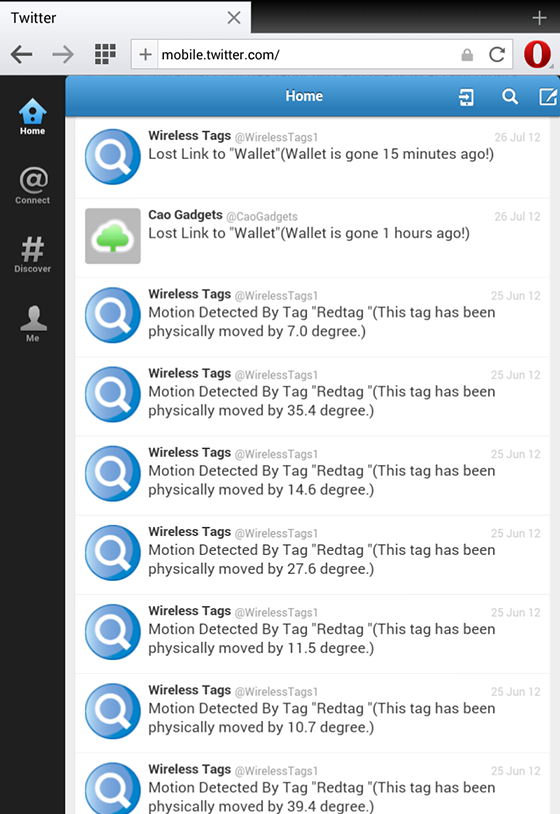The width and height of the screenshot is (560, 814).
Task: Open a new browser tab with the plus
Action: point(539,18)
